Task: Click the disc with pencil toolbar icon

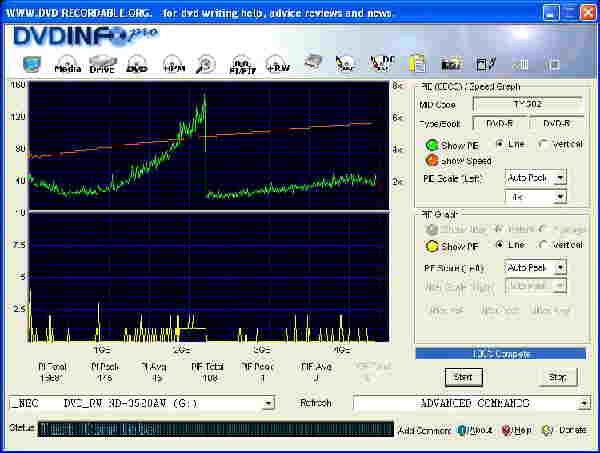Action: coord(345,64)
